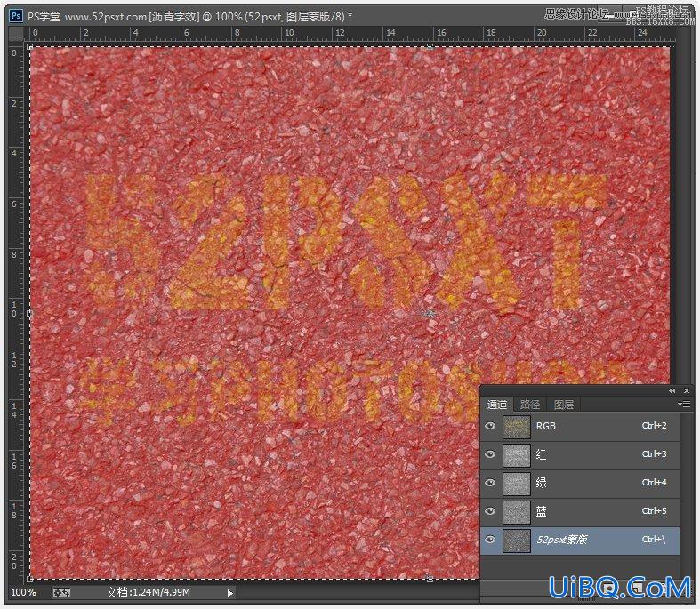The width and height of the screenshot is (700, 609).
Task: Click the document title in the tab bar
Action: pyautogui.click(x=189, y=17)
